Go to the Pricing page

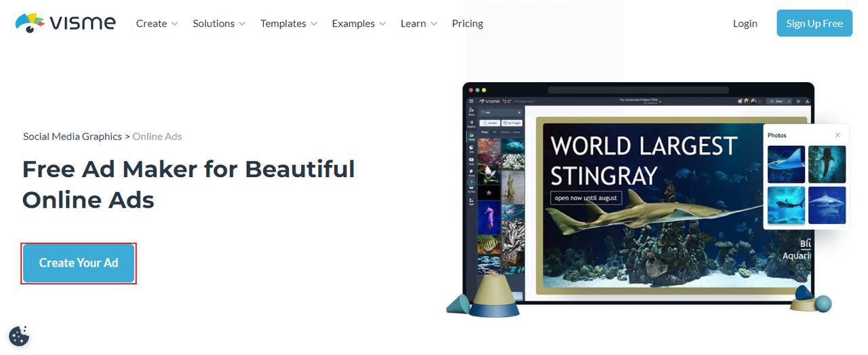point(467,23)
